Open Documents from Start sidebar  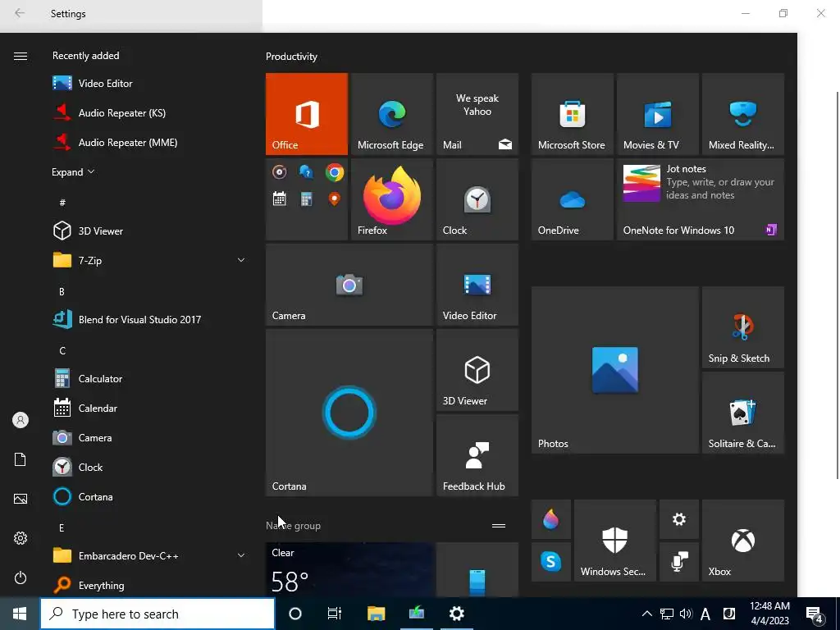[21, 459]
